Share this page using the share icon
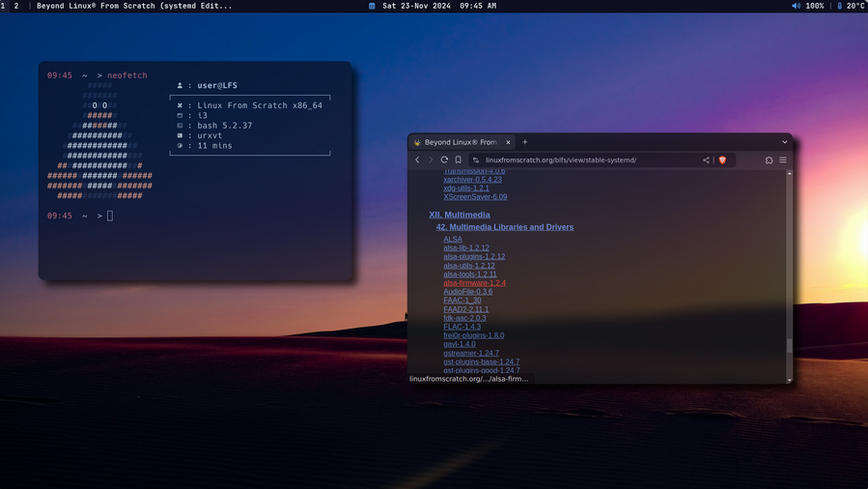This screenshot has width=868, height=489. (706, 160)
